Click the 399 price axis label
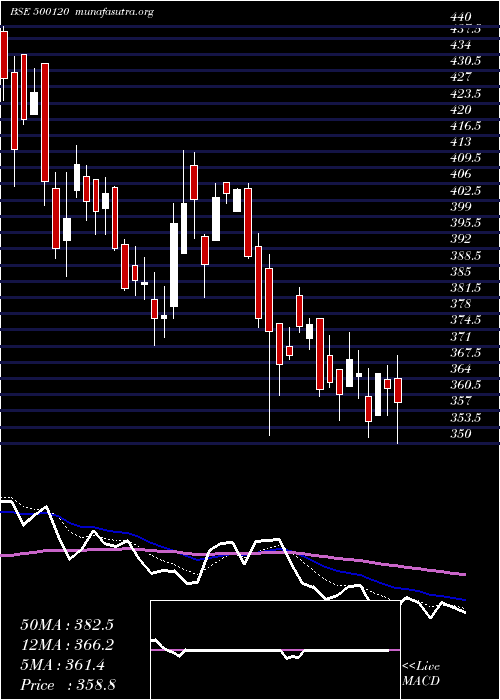500x700 pixels. tap(461, 206)
